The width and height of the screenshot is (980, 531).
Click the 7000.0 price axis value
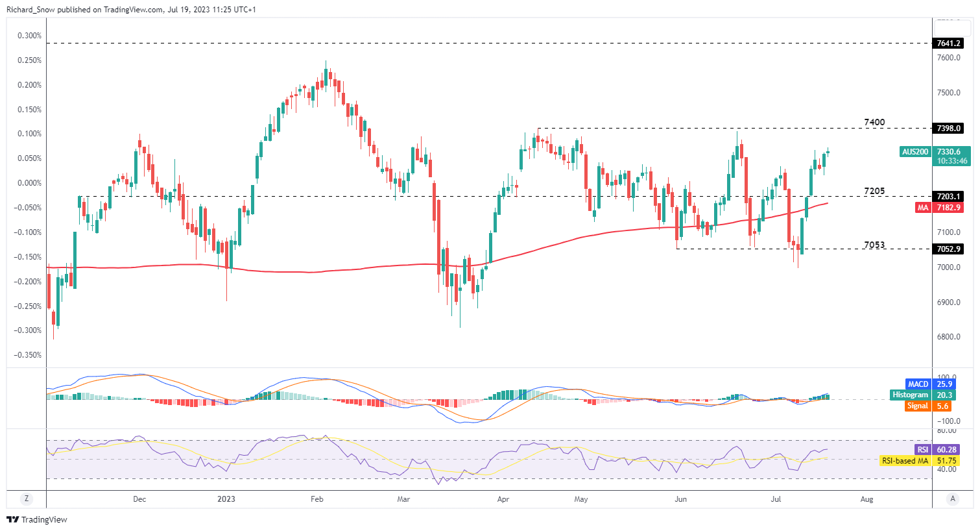tap(950, 267)
